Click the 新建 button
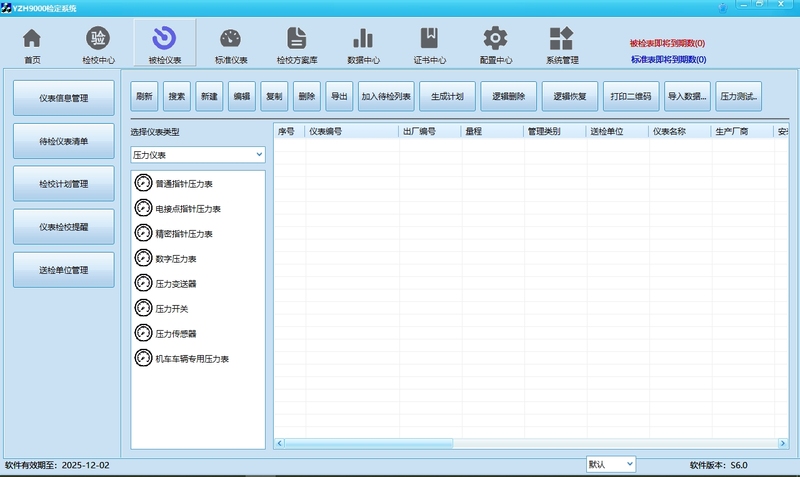The height and width of the screenshot is (477, 800). click(209, 96)
